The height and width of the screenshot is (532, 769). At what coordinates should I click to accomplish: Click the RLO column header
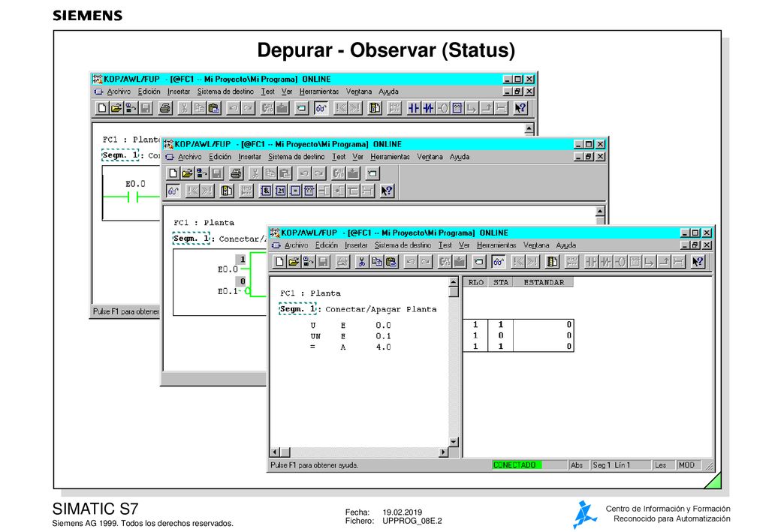[x=475, y=282]
